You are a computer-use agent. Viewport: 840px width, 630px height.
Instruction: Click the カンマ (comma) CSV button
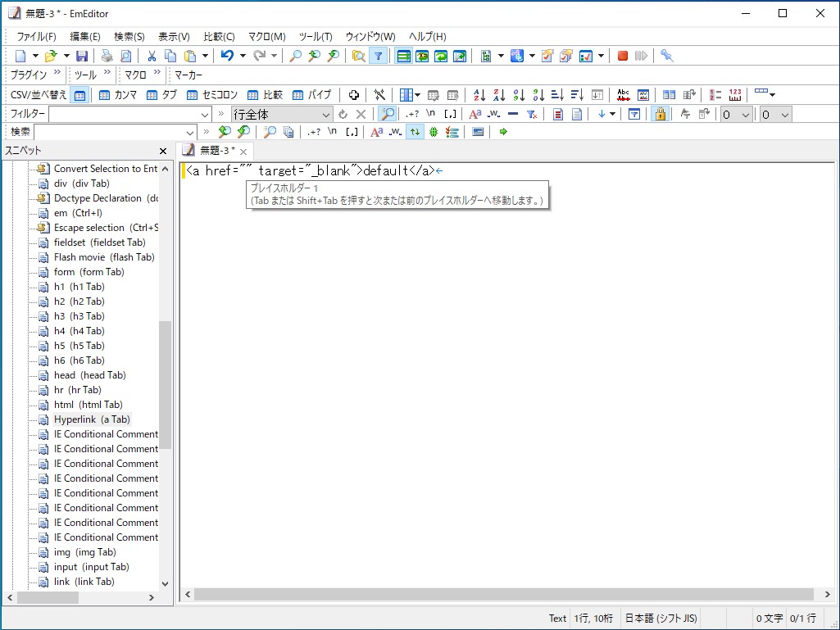click(118, 95)
